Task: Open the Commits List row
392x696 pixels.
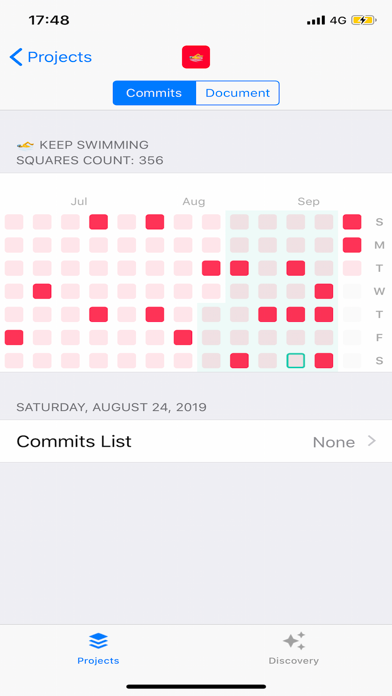Action: (196, 441)
